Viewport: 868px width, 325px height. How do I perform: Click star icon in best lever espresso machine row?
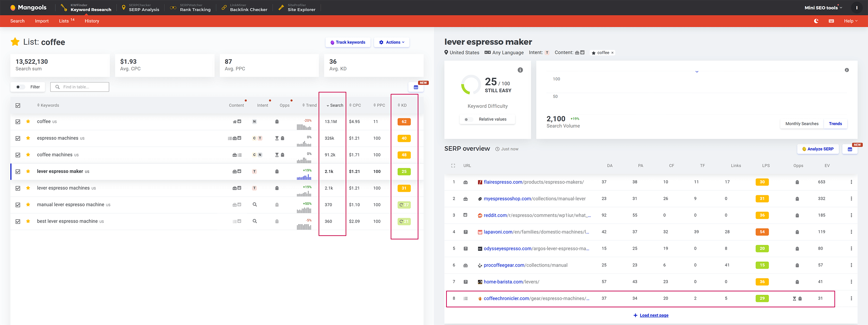click(28, 221)
